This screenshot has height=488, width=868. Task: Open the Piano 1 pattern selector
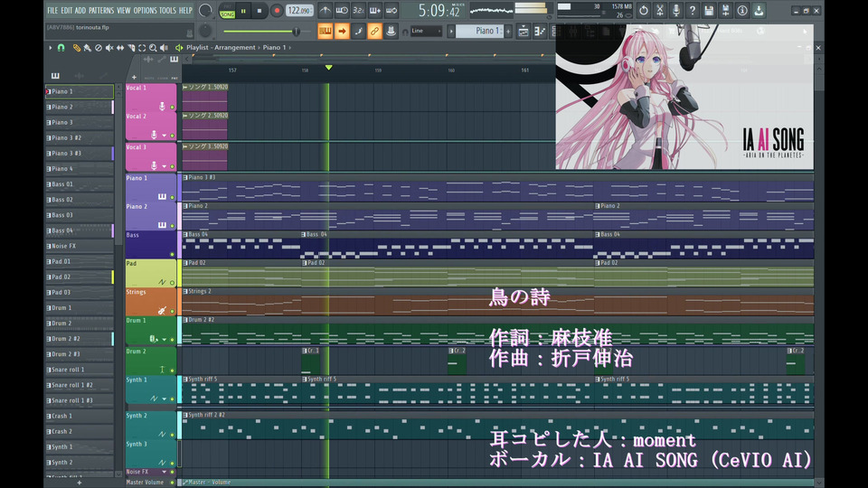click(x=479, y=31)
